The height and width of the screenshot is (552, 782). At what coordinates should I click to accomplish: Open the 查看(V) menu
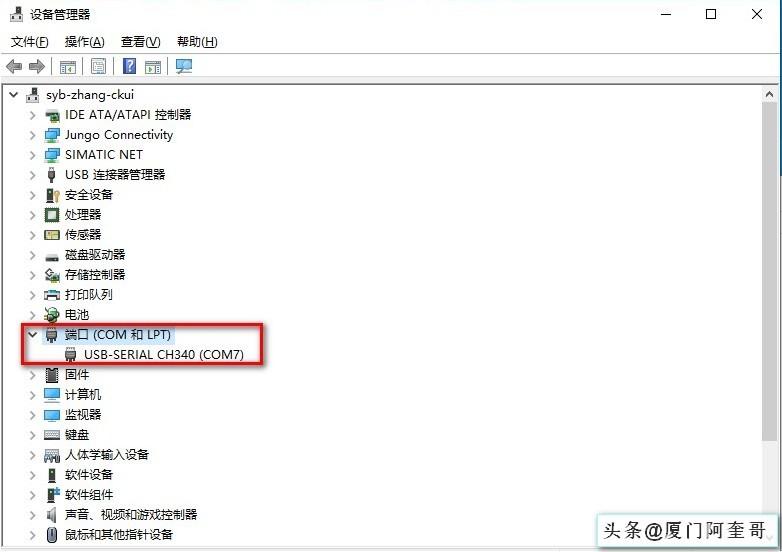point(141,42)
